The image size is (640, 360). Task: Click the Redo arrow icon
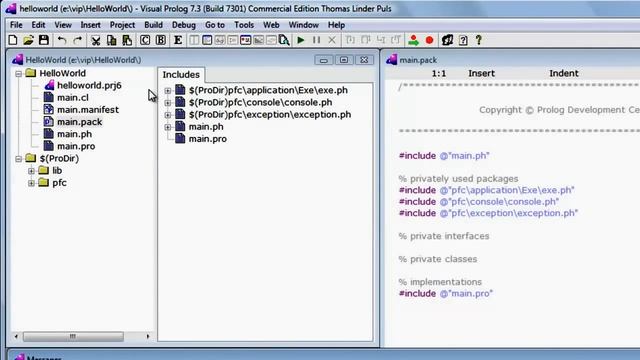tap(78, 40)
